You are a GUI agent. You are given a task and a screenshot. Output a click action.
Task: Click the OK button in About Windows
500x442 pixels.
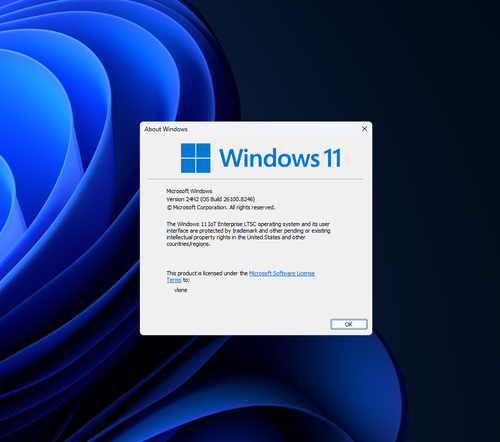349,324
